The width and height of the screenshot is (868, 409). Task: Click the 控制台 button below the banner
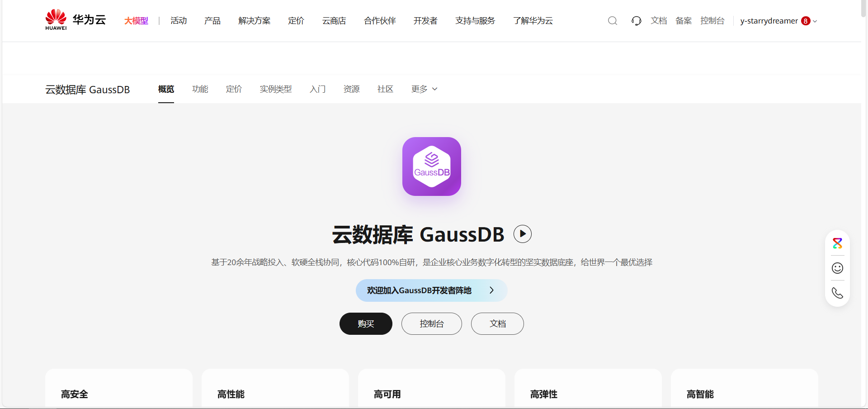[x=432, y=324]
